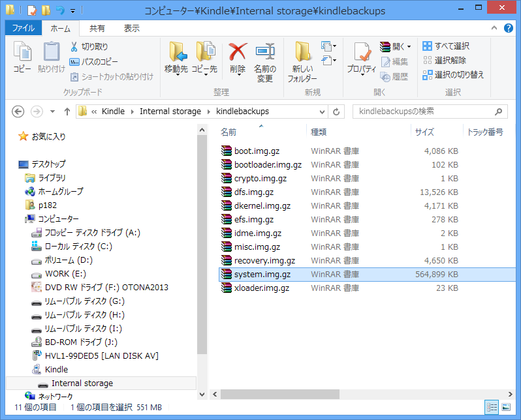Click the Track number column header
The width and height of the screenshot is (521, 420).
point(485,132)
